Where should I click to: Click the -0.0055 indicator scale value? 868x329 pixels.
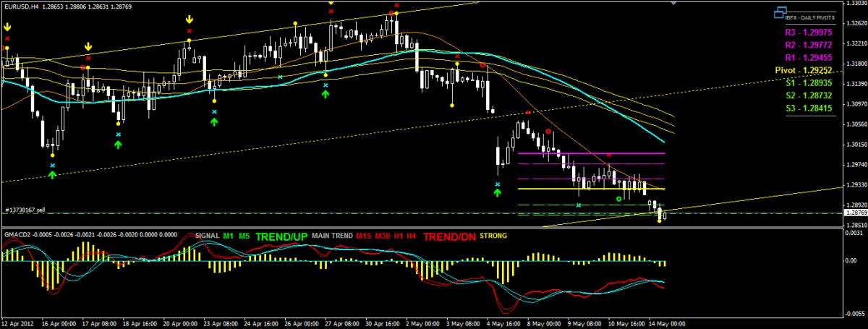854,315
